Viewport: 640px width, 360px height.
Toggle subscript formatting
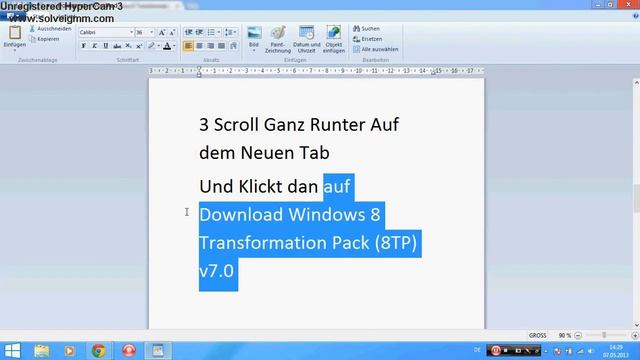pyautogui.click(x=128, y=46)
